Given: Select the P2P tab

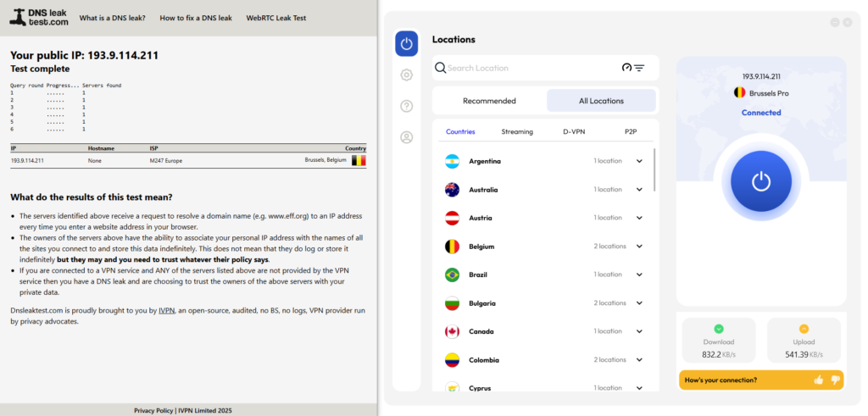Looking at the screenshot, I should tap(631, 131).
